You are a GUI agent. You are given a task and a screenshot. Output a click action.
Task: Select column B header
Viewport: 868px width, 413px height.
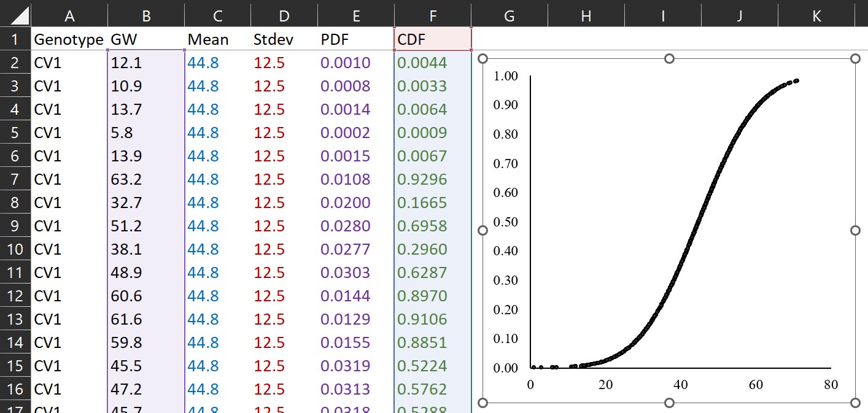[x=145, y=15]
